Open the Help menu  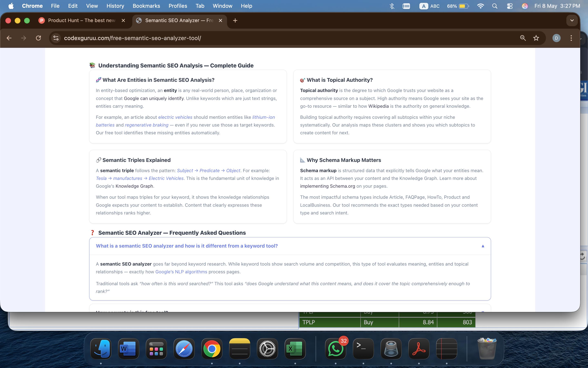coord(246,6)
